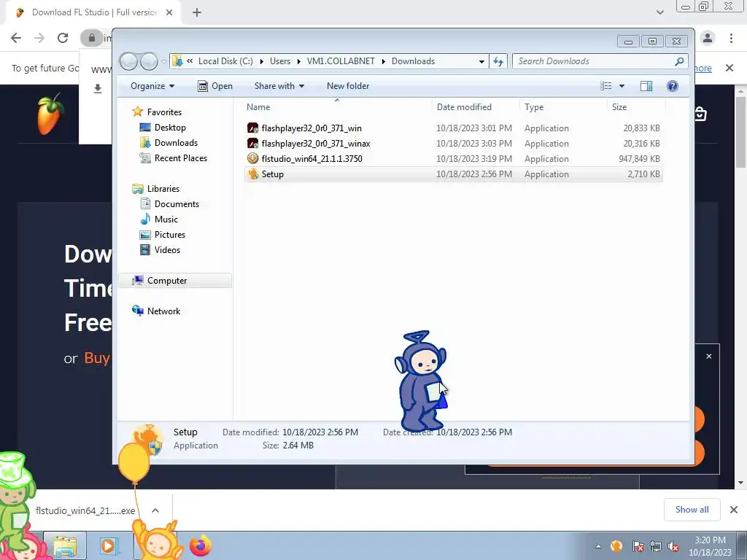This screenshot has height=560, width=747.
Task: Click the Explorer back arrow button
Action: tap(128, 61)
